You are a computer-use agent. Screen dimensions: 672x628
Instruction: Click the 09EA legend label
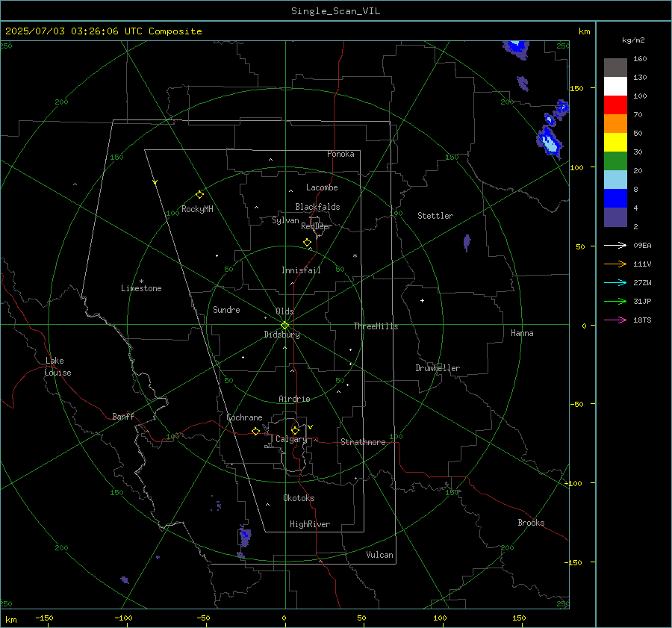[x=642, y=246]
